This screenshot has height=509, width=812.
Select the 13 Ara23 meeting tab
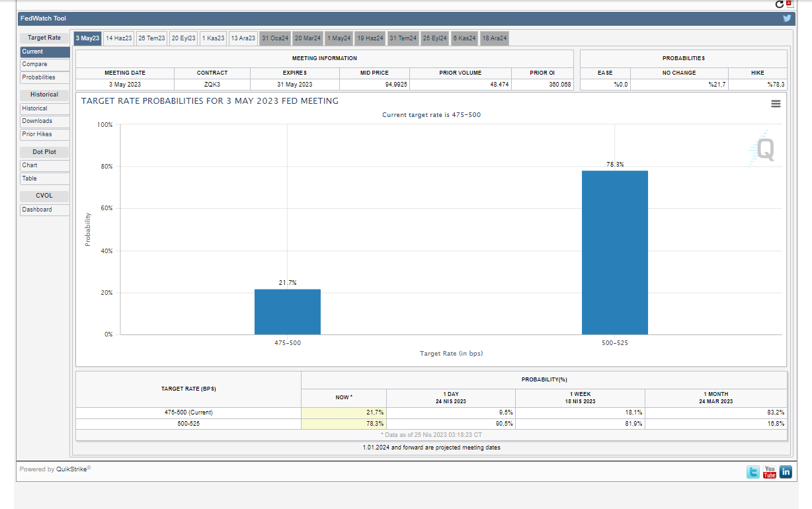(243, 38)
